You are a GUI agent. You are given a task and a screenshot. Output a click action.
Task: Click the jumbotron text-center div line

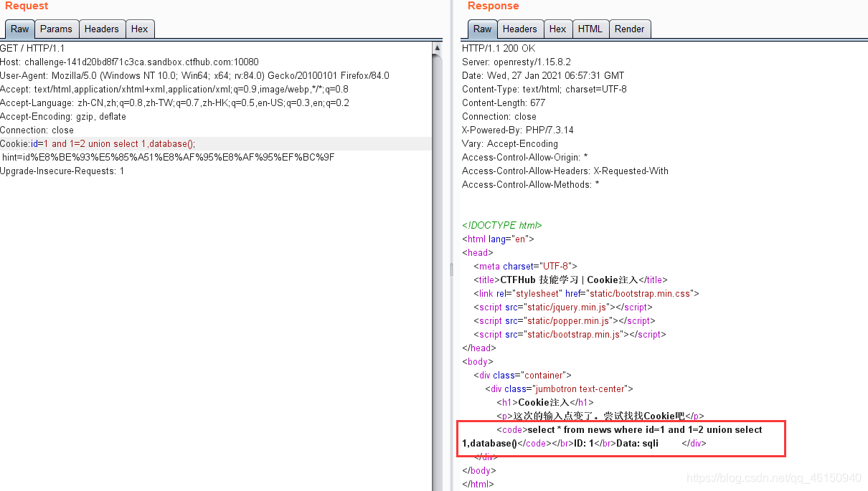pyautogui.click(x=560, y=388)
